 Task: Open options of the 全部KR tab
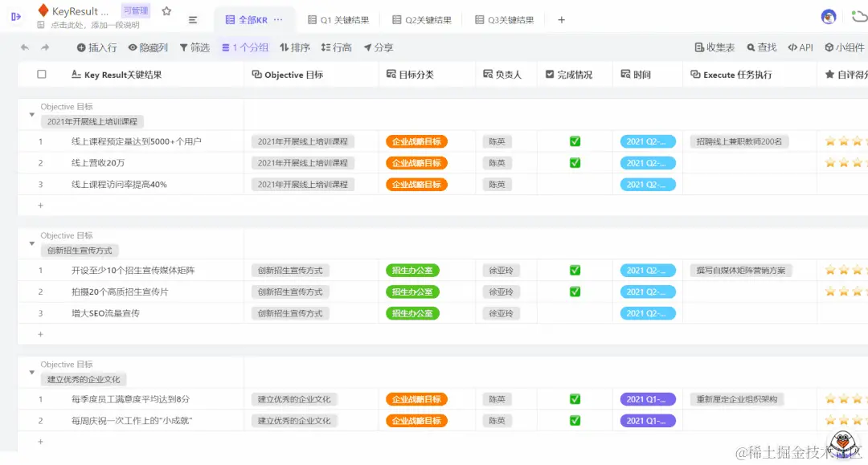pos(278,19)
